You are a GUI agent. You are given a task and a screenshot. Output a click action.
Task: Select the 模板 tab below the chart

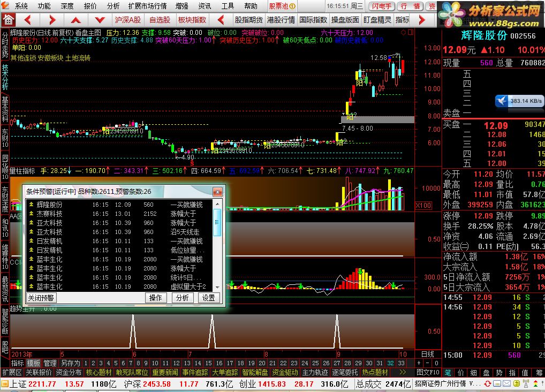tap(34, 363)
